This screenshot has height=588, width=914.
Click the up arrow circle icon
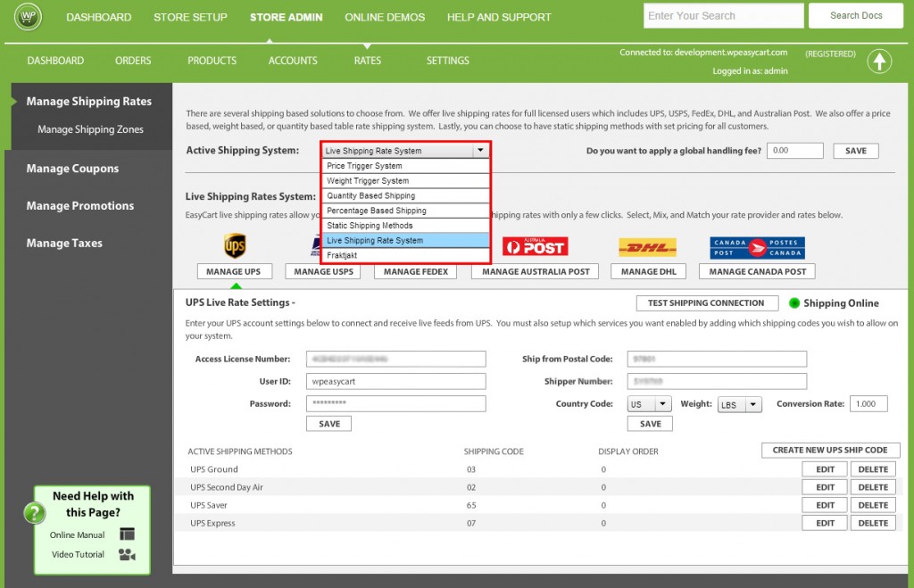(879, 62)
